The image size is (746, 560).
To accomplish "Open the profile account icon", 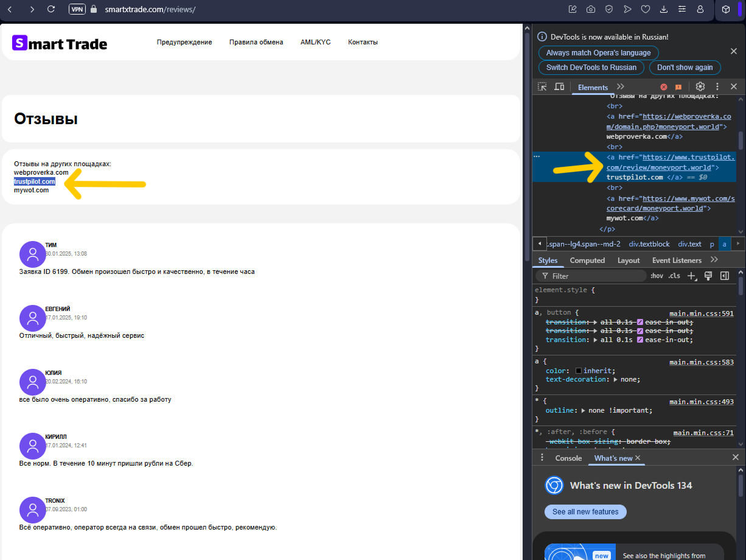I will [700, 9].
